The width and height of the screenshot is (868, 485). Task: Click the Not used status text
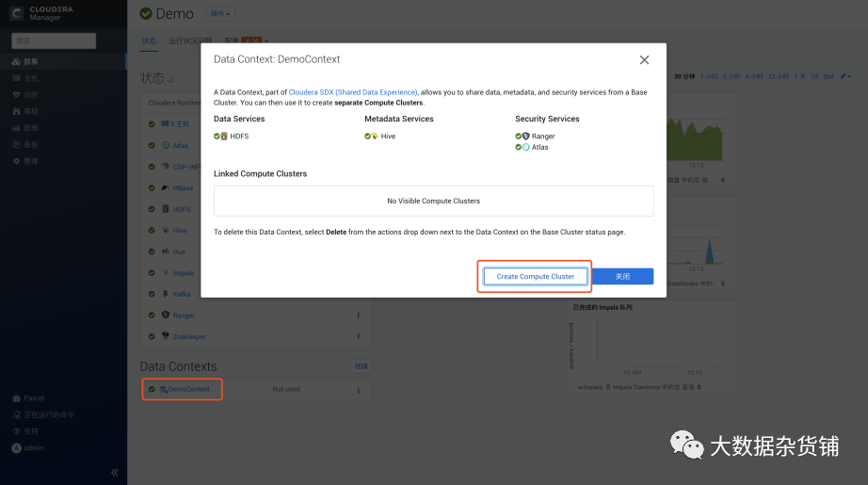tap(285, 389)
